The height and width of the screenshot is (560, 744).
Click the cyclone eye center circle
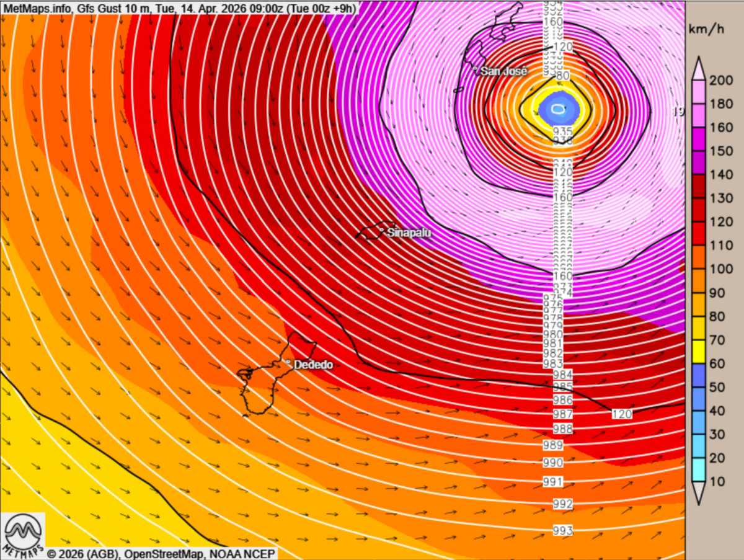tap(559, 109)
